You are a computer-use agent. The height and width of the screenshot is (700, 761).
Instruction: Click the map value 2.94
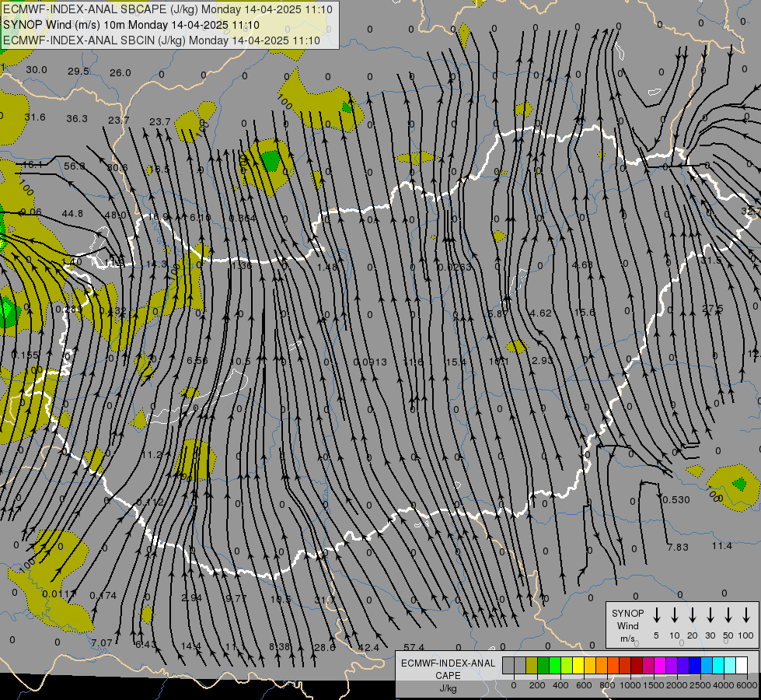point(192,598)
